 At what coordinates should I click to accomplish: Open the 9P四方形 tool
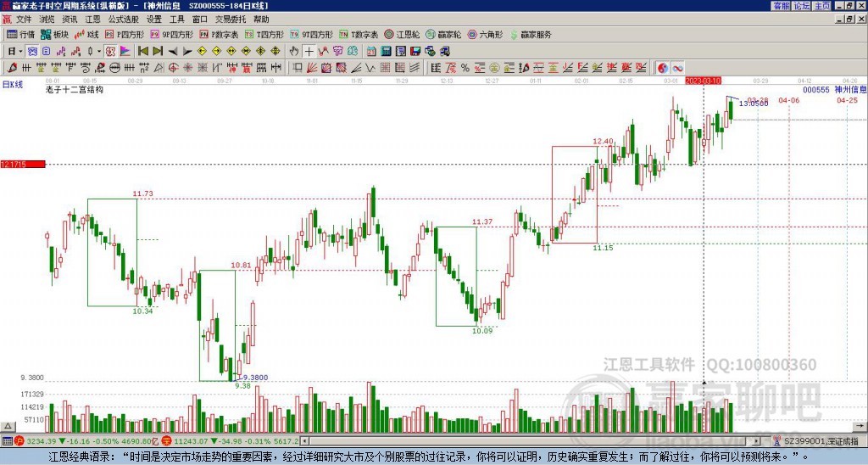(171, 34)
